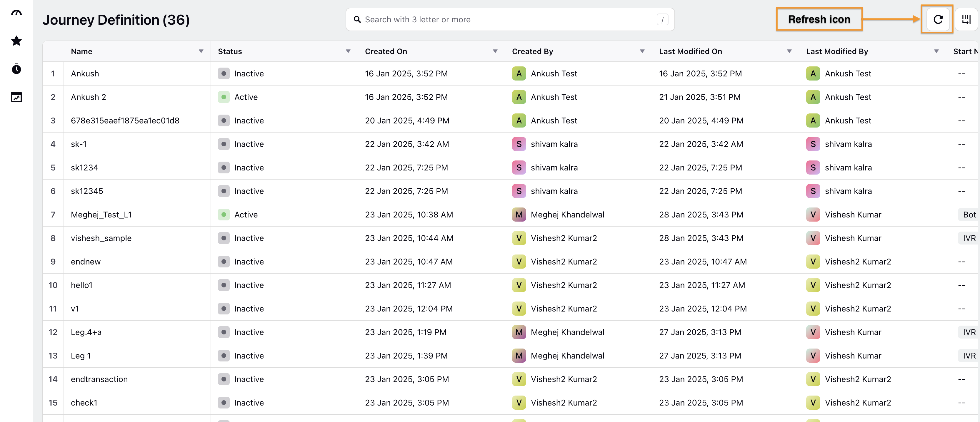This screenshot has height=422, width=980.
Task: Click the Inactive status indicator for check1
Action: pos(224,403)
